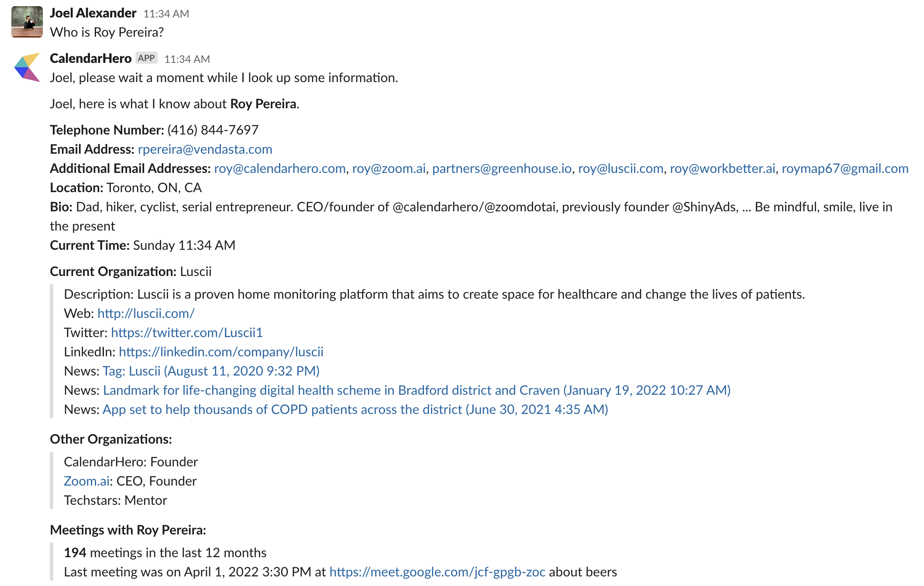Viewport: 924px width, 586px height.
Task: Open the roy@zoom.ai email link
Action: point(389,169)
